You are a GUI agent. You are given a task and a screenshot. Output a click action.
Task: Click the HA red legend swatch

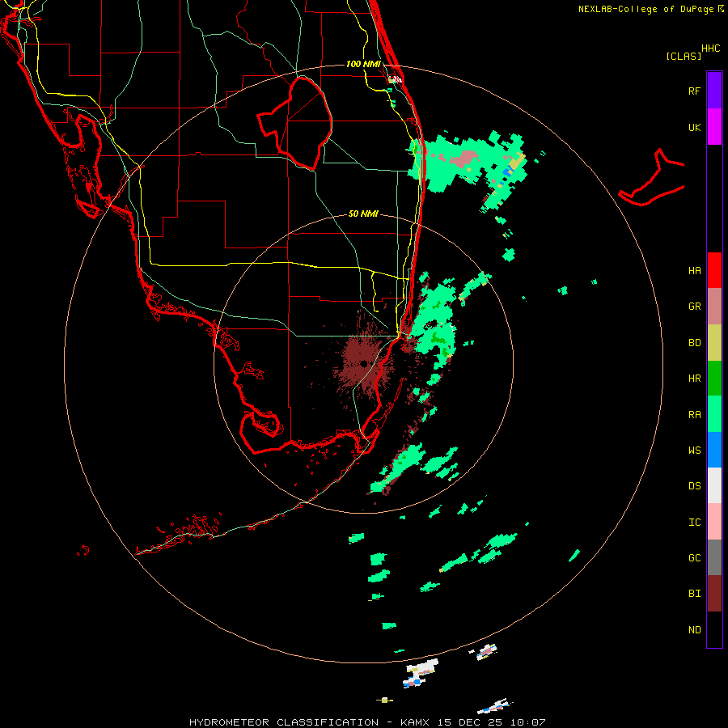point(714,270)
